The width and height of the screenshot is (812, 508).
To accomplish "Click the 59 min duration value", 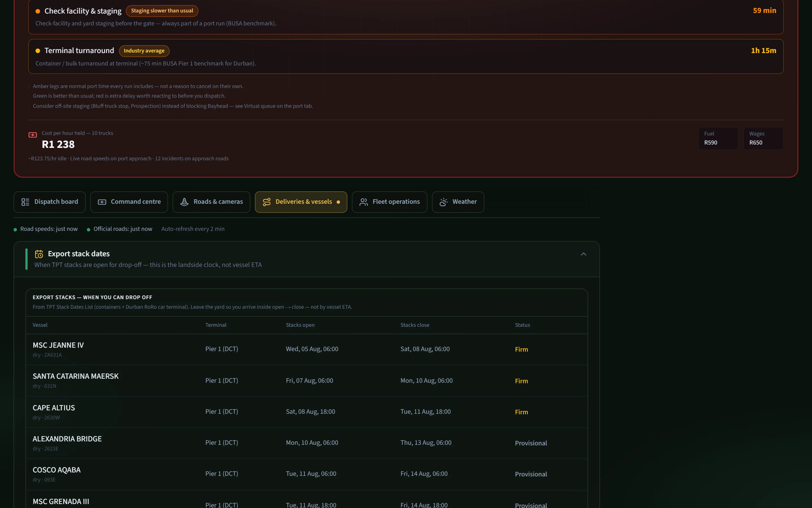I will click(764, 10).
